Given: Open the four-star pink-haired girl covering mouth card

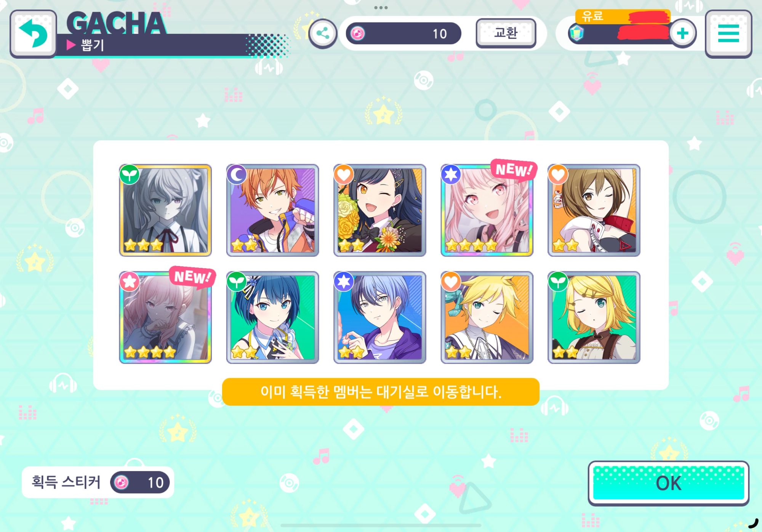Looking at the screenshot, I should coord(165,317).
